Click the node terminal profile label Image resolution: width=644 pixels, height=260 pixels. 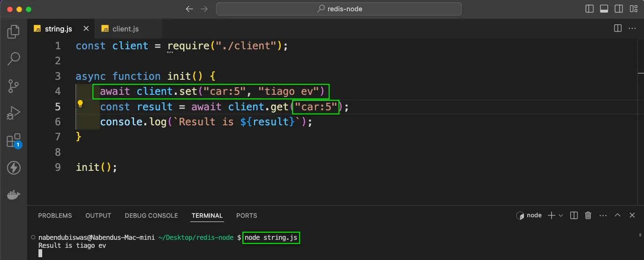point(529,215)
